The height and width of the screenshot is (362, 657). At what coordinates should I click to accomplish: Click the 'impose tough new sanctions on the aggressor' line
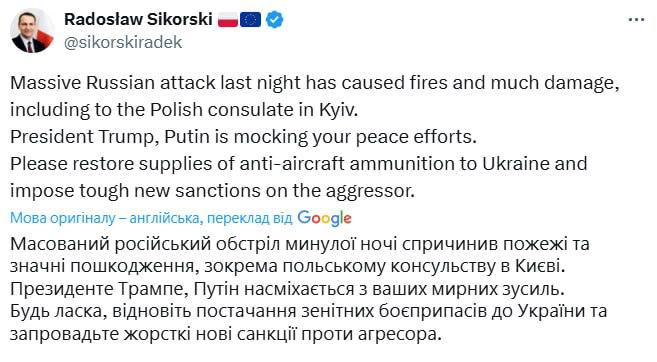tap(212, 191)
